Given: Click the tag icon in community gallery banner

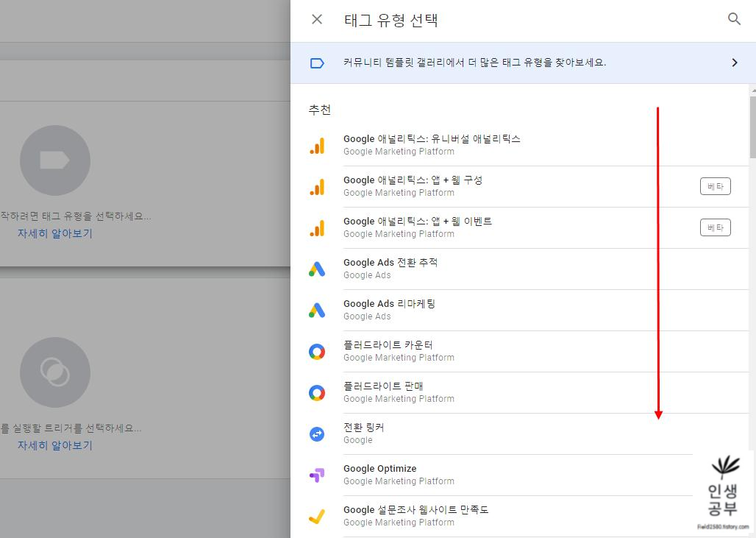Looking at the screenshot, I should (317, 63).
